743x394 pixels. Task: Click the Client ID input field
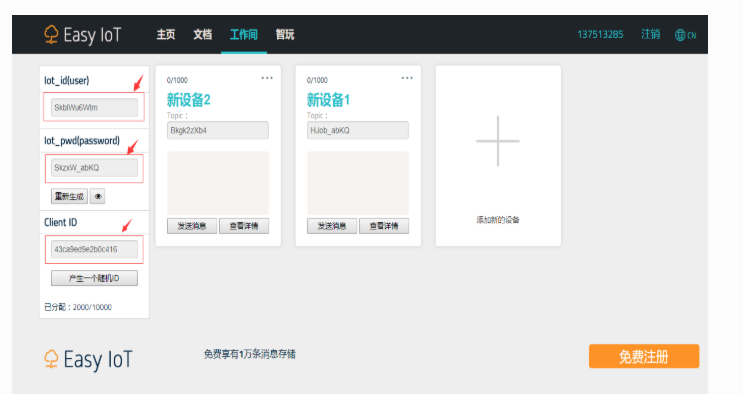(94, 249)
